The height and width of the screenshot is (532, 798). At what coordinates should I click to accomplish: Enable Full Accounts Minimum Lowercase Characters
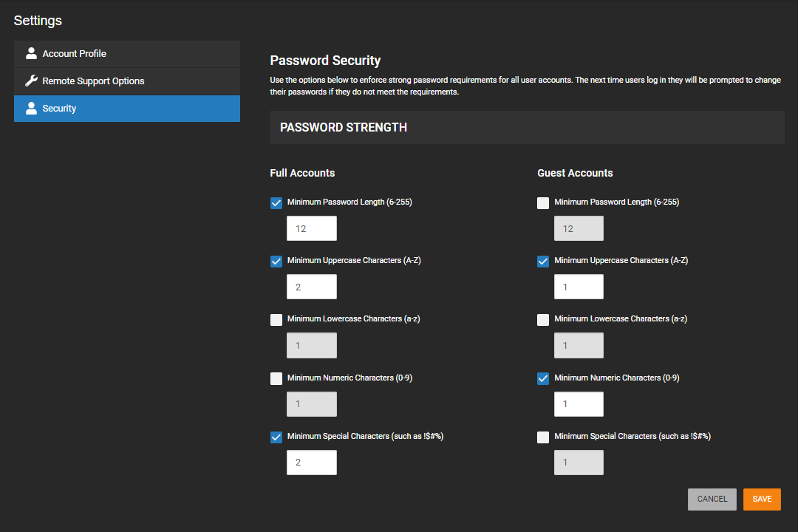coord(276,320)
